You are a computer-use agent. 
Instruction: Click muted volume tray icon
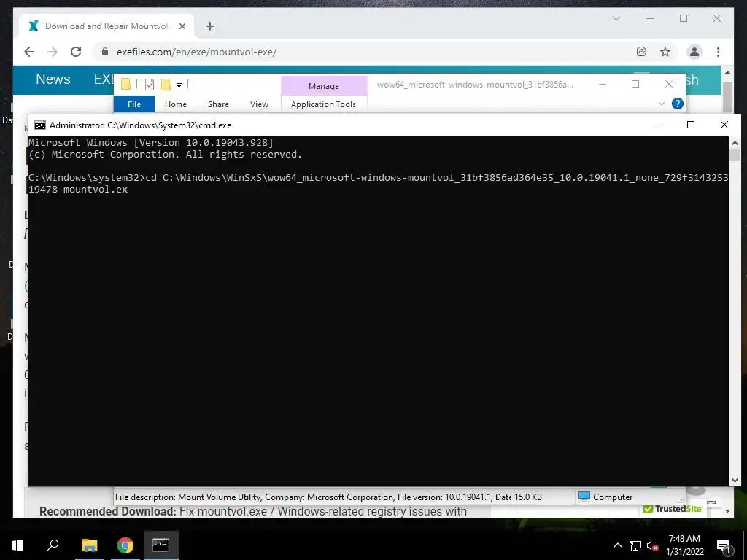click(x=653, y=545)
